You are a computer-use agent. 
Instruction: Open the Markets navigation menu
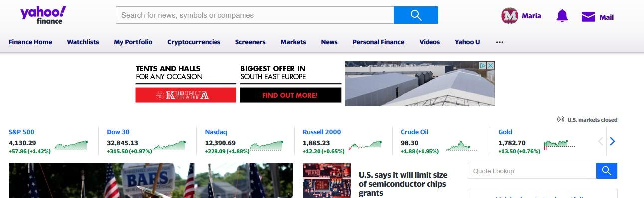(293, 42)
